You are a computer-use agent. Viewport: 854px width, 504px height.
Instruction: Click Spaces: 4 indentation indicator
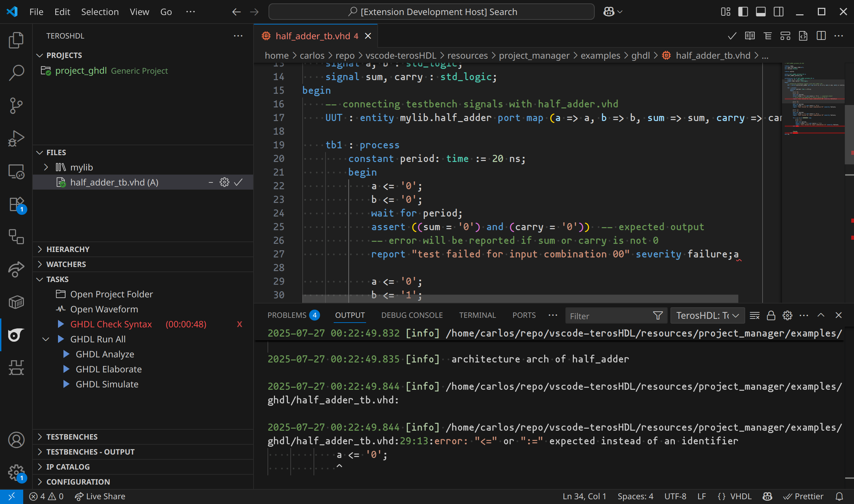tap(635, 496)
